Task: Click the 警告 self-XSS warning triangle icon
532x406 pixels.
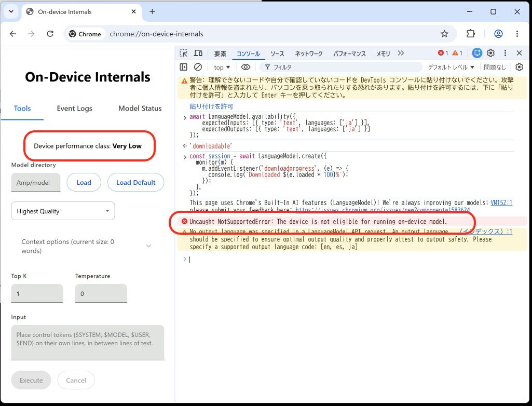Action: [x=184, y=81]
